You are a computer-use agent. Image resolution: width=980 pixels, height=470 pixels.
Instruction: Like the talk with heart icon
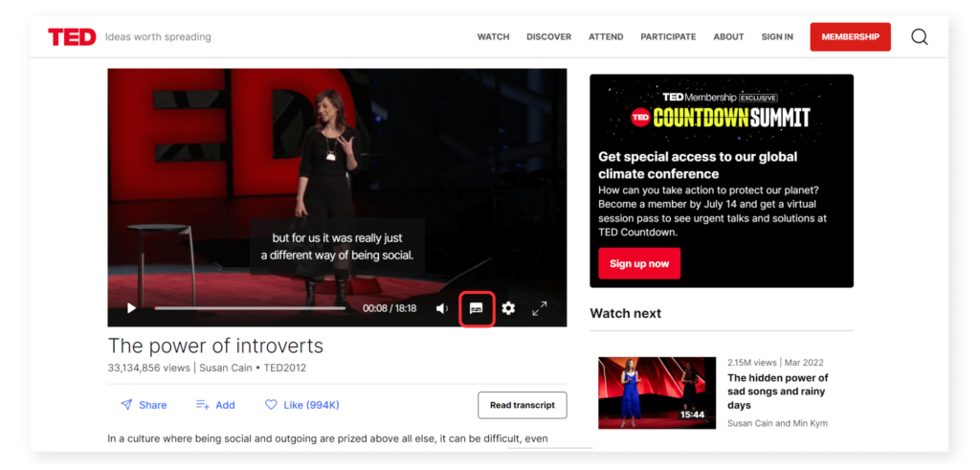point(302,405)
